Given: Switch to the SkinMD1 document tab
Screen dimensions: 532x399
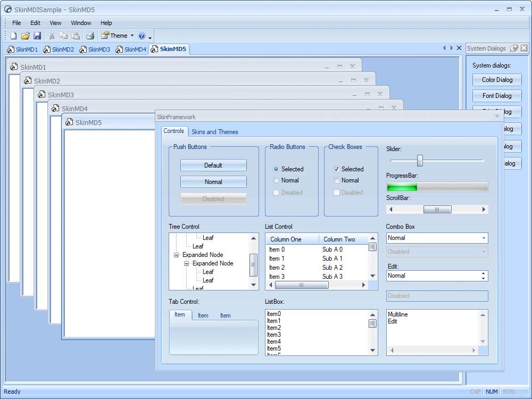Looking at the screenshot, I should [22, 49].
